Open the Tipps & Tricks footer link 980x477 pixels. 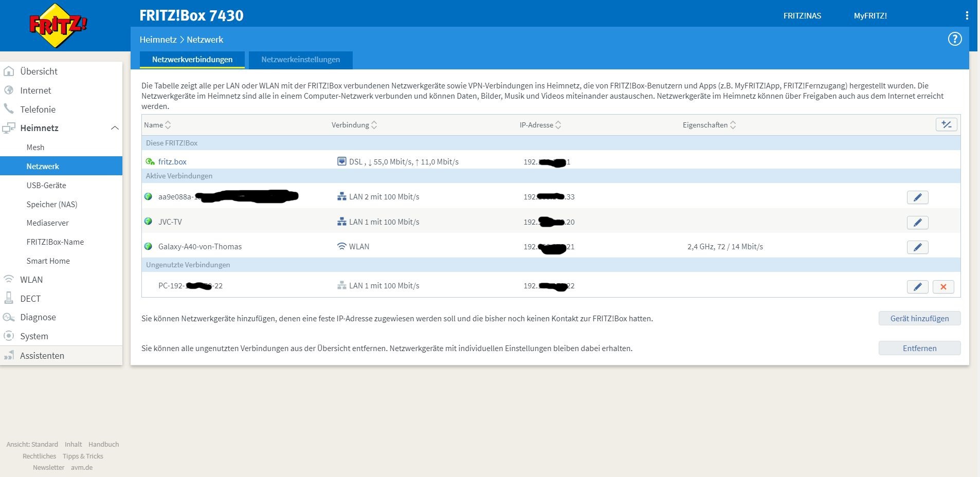[83, 456]
